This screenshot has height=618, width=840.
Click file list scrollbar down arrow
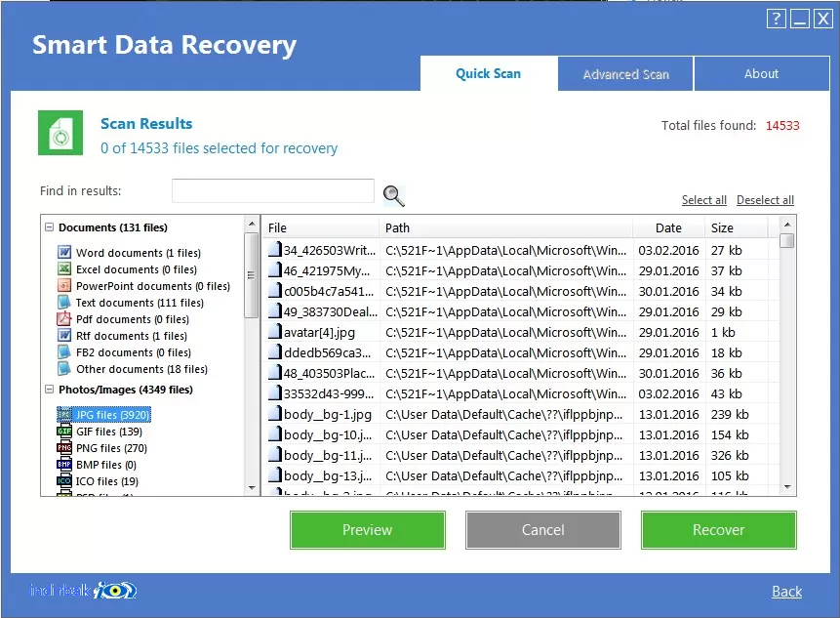click(x=787, y=486)
